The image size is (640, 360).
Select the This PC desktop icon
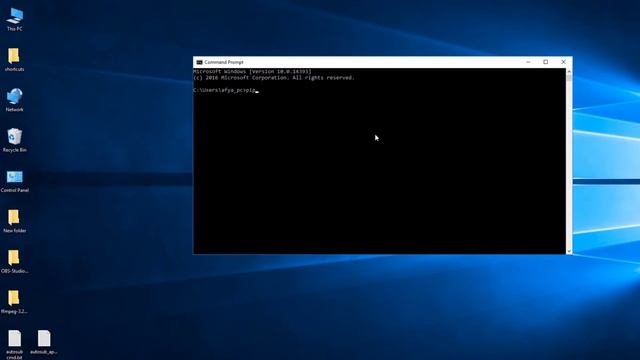[x=15, y=19]
